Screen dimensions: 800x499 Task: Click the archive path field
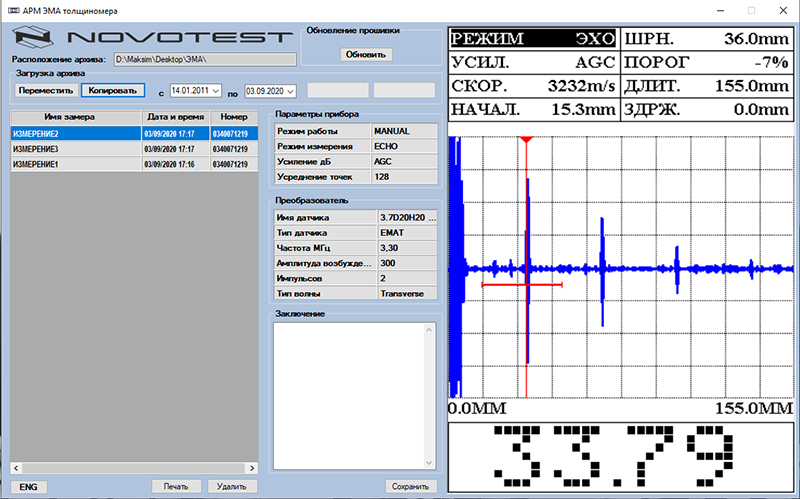[203, 60]
